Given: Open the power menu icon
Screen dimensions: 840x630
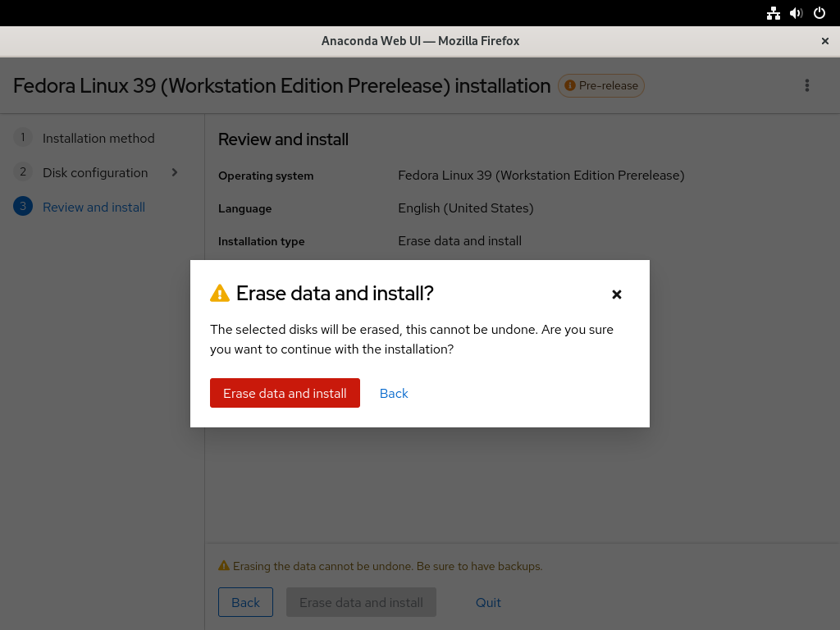Looking at the screenshot, I should 819,13.
